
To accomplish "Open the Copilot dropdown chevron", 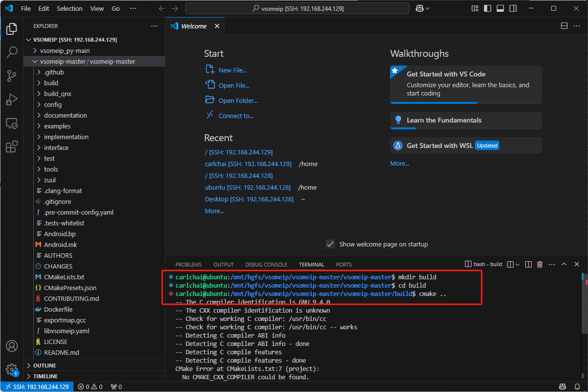I will tap(427, 8).
